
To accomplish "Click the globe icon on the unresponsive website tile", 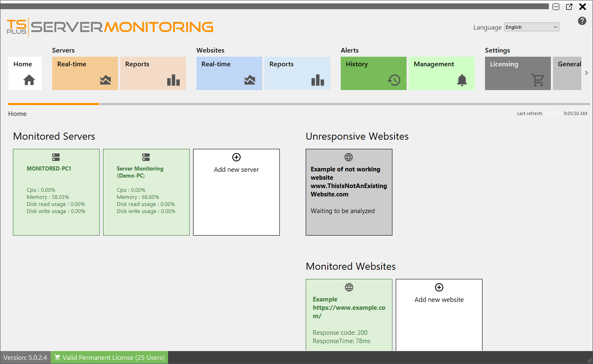I will coord(349,157).
